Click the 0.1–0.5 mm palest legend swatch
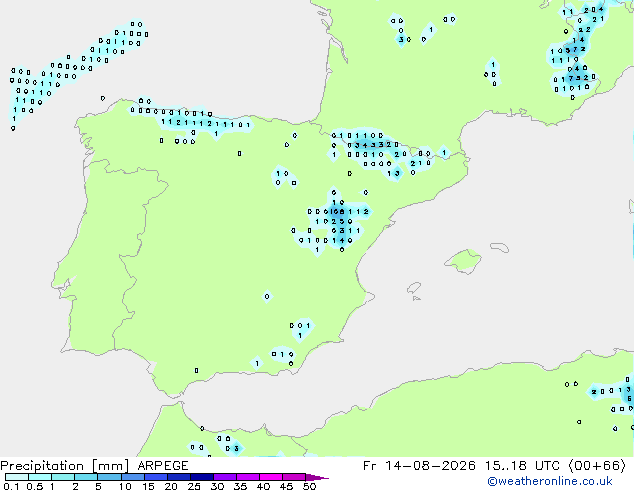This screenshot has height=490, width=634. (17, 477)
